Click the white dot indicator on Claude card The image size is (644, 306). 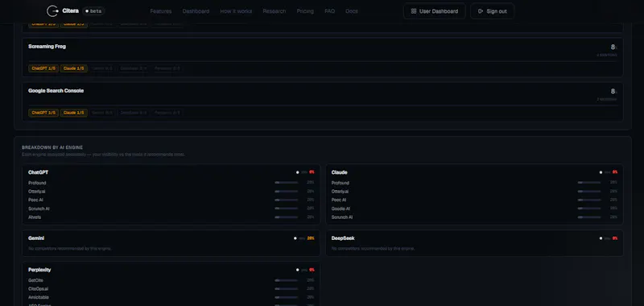coord(601,172)
